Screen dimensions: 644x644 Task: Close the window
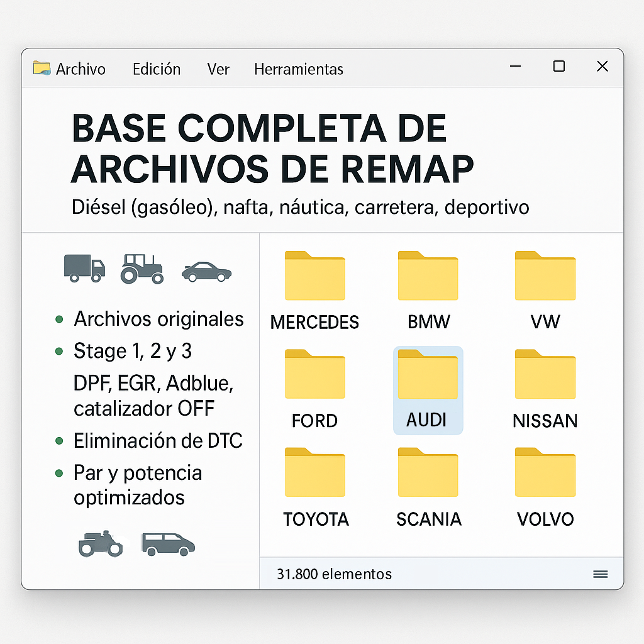(602, 66)
